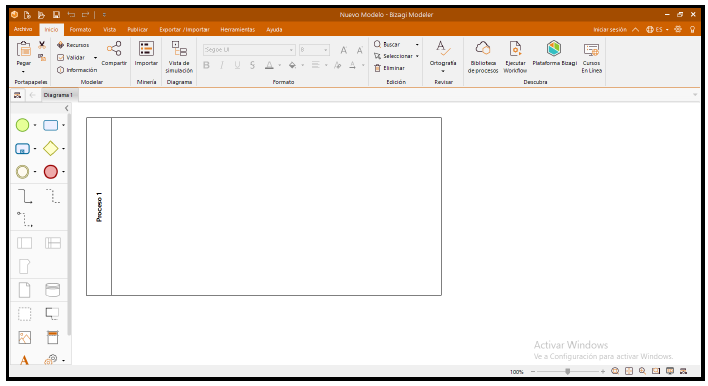The width and height of the screenshot is (708, 386).
Task: Expand the Pegar paste dropdown arrow
Action: [x=23, y=72]
